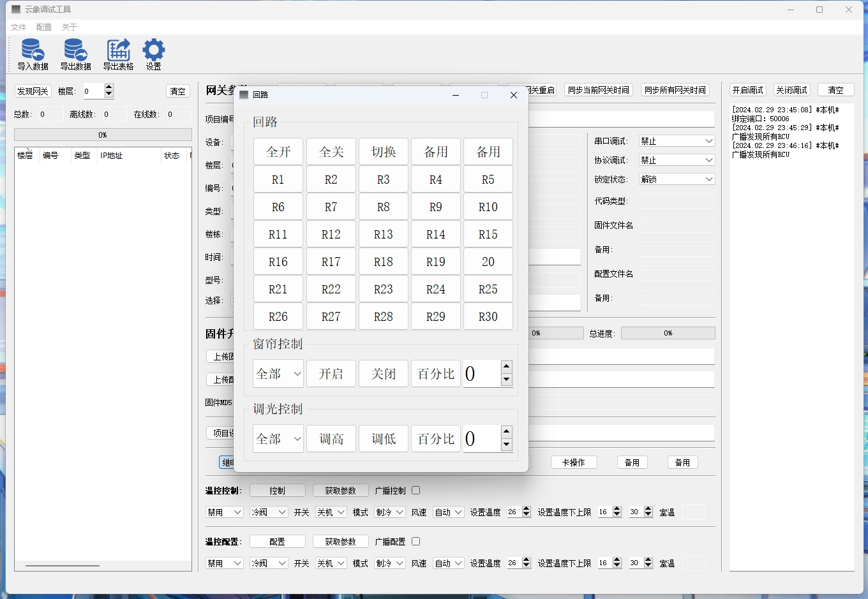Click 获取参数 button in 温控配置 row

tap(341, 542)
